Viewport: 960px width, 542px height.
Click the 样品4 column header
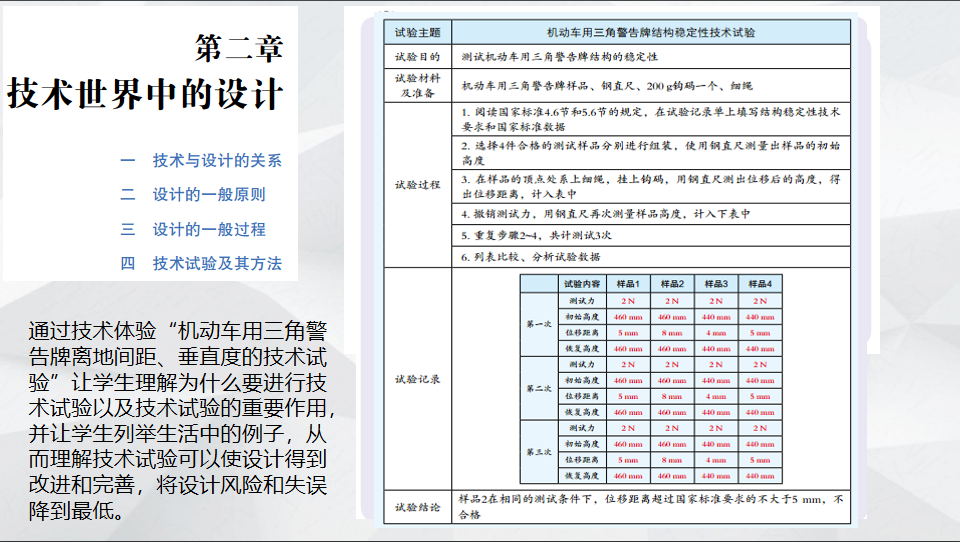tap(759, 284)
